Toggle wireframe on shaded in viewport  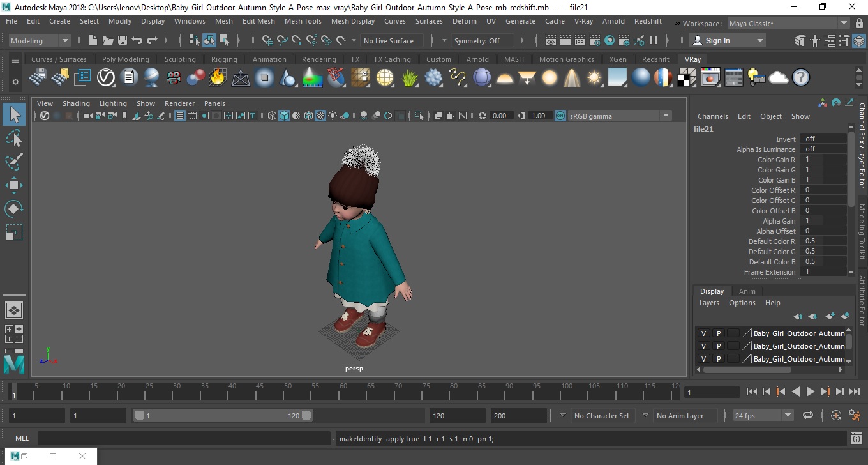[x=308, y=116]
